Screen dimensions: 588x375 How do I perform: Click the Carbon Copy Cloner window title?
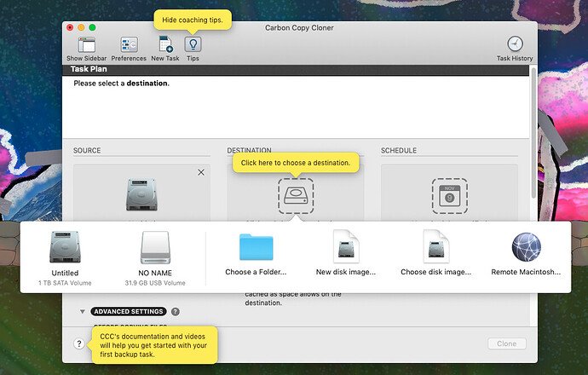pyautogui.click(x=299, y=28)
